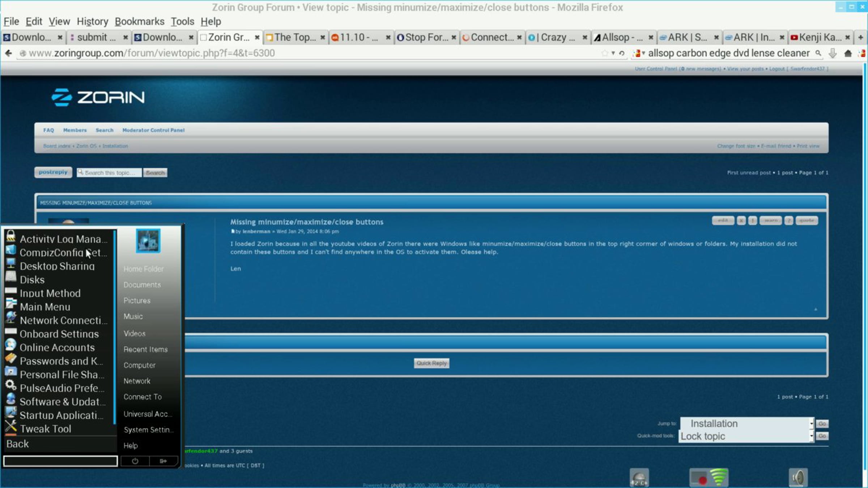The height and width of the screenshot is (488, 868).
Task: Open Personal File Sharing
Action: [60, 374]
